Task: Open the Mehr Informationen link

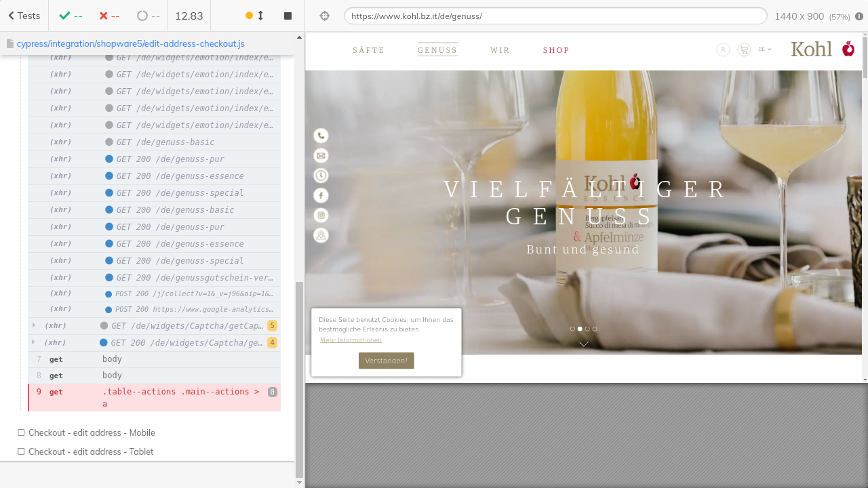Action: tap(351, 340)
